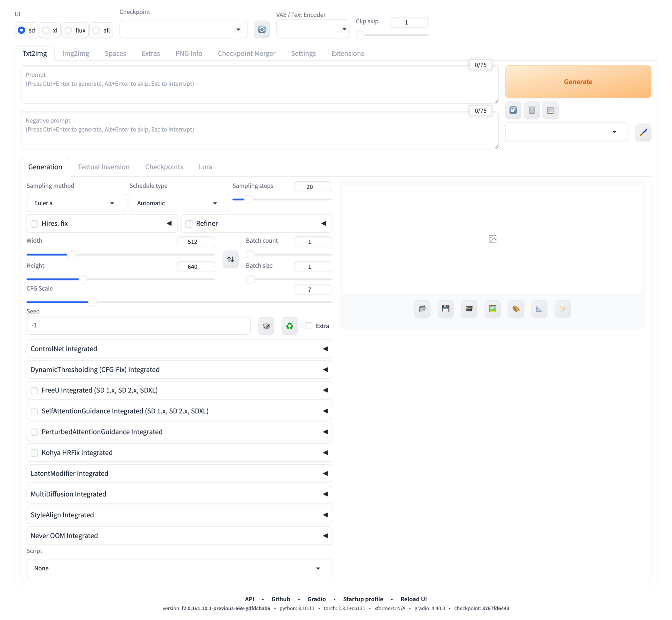This screenshot has height=620, width=672.
Task: Click the swap width and height icon
Action: pyautogui.click(x=231, y=259)
